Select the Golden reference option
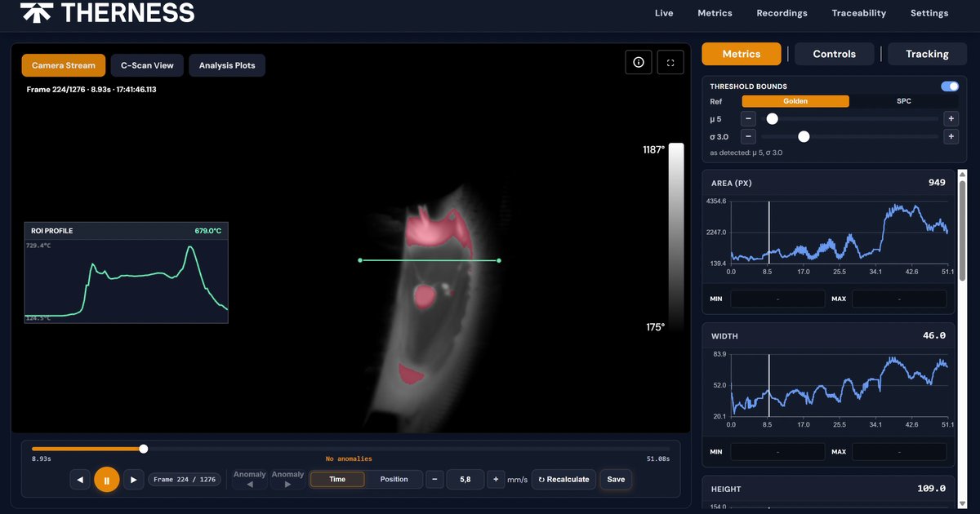 [x=795, y=101]
